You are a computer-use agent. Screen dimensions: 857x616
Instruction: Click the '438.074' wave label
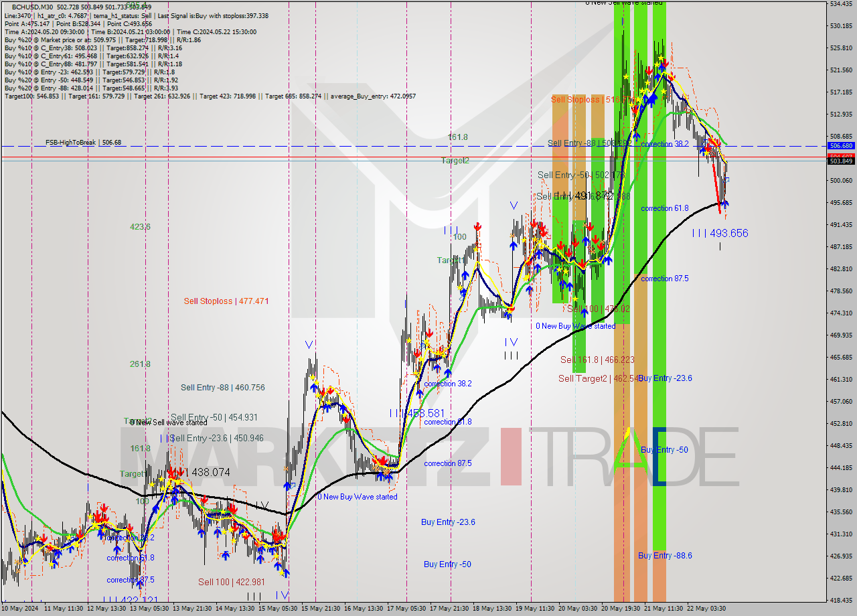point(210,472)
